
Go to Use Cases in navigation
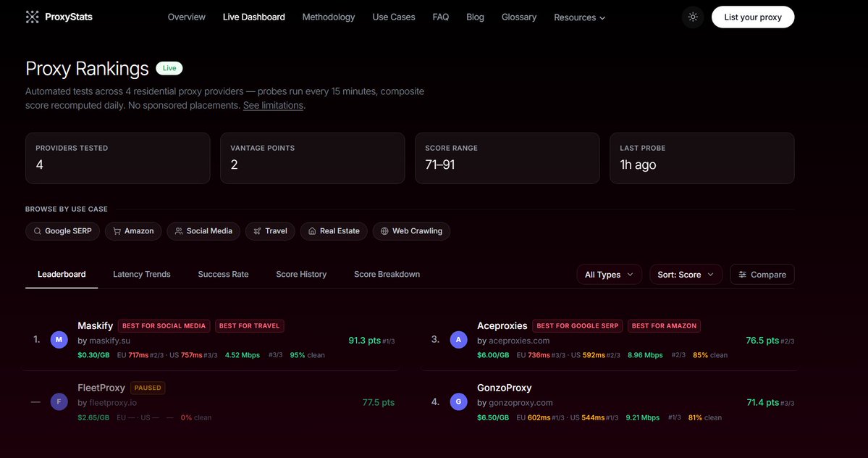[x=394, y=17]
